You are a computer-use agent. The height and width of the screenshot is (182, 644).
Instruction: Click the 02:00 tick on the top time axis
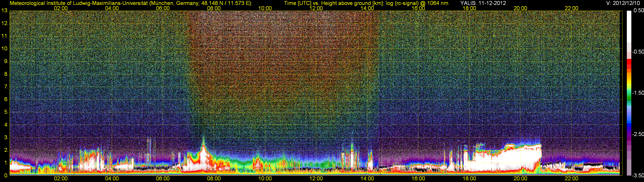pos(61,8)
